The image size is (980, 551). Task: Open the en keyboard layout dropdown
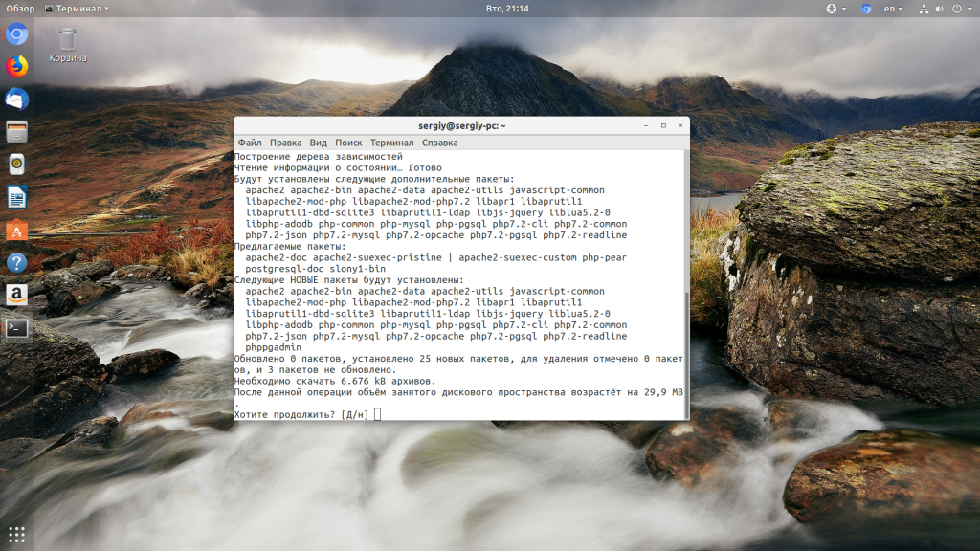point(893,9)
